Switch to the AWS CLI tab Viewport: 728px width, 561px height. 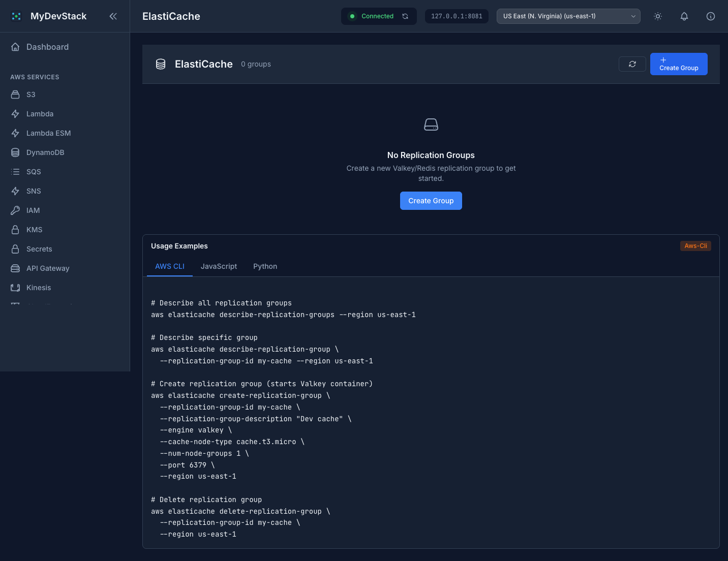click(170, 266)
